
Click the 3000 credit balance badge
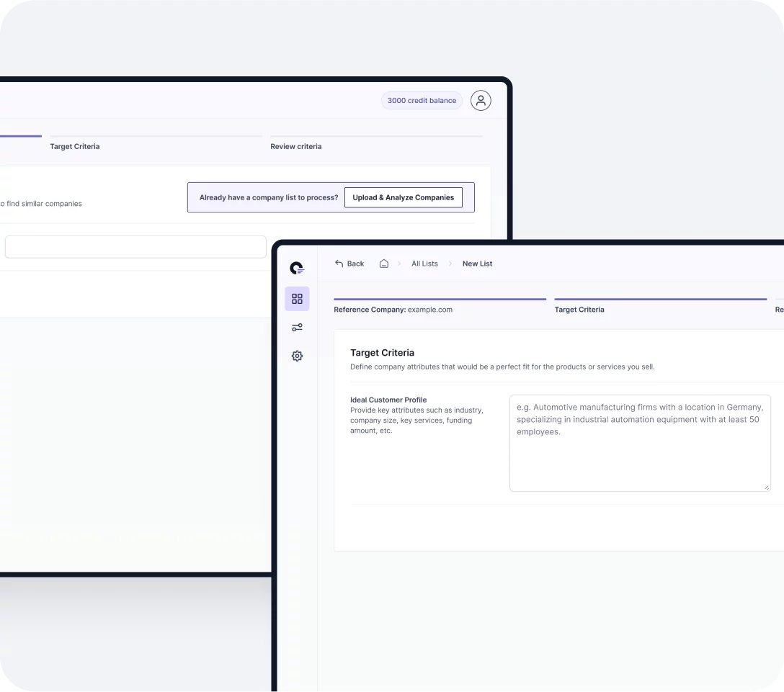click(x=422, y=100)
